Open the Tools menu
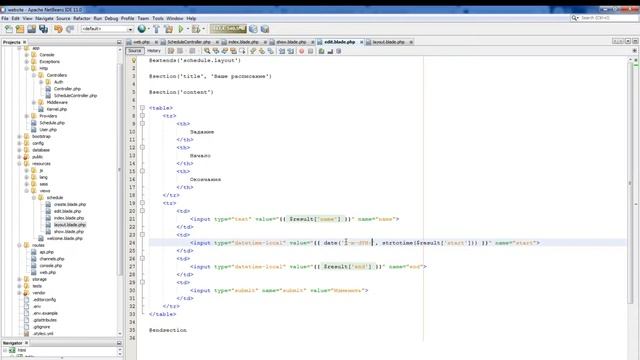Image resolution: width=640 pixels, height=360 pixels. (158, 18)
